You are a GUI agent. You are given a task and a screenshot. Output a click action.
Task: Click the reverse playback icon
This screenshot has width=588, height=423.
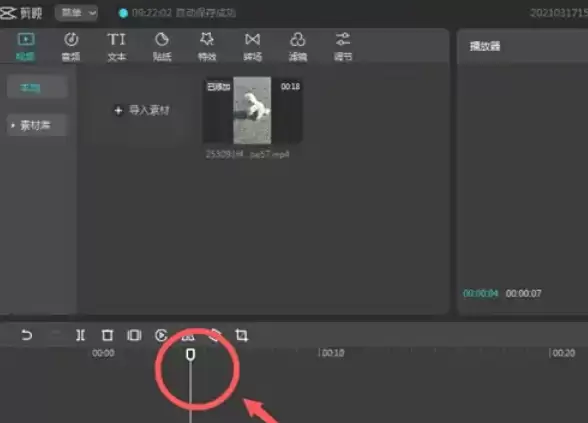tap(161, 335)
